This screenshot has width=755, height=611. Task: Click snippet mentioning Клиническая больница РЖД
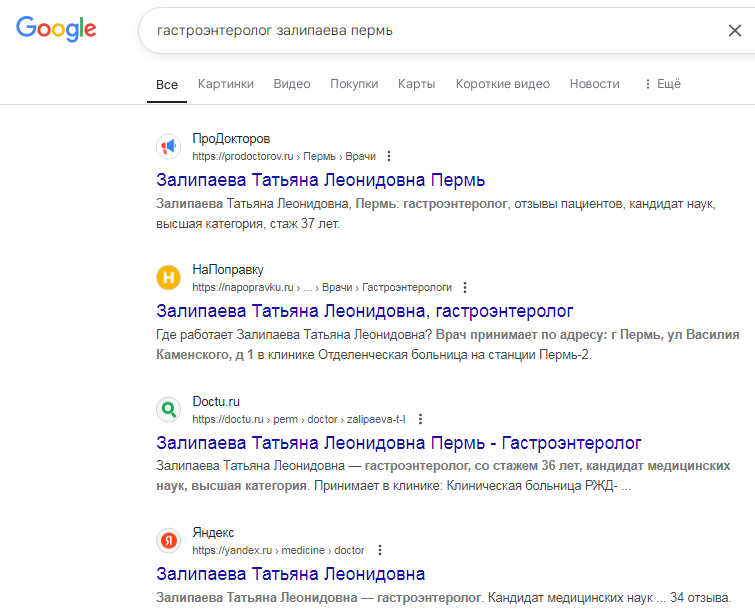coord(443,476)
